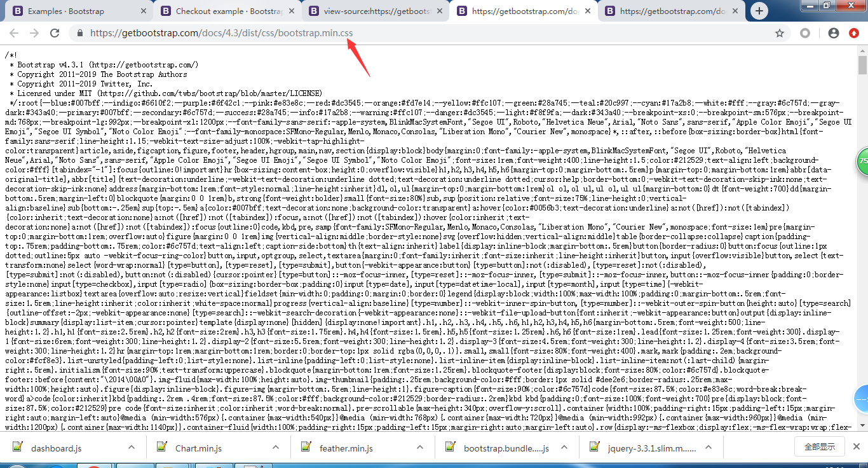The image size is (868, 468).
Task: Select the active getbootstrap.com/do... tab
Action: pos(524,11)
